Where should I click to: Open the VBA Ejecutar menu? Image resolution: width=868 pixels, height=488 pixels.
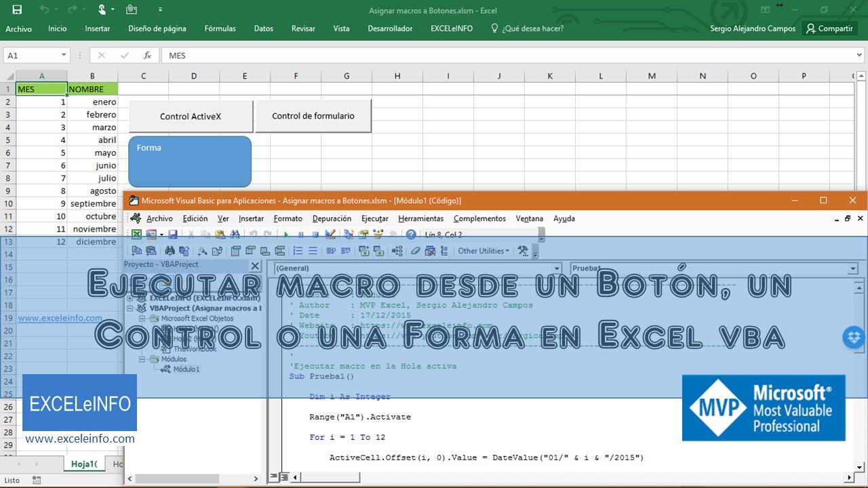374,218
